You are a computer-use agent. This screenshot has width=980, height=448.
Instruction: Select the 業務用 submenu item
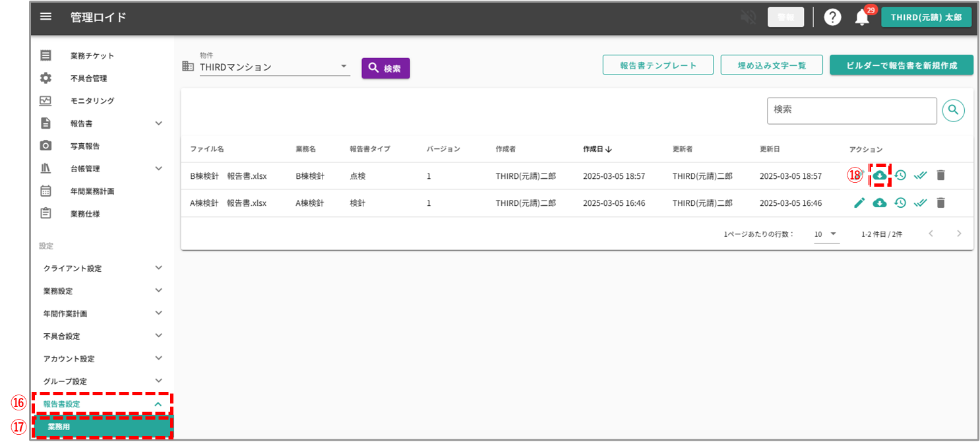point(104,427)
